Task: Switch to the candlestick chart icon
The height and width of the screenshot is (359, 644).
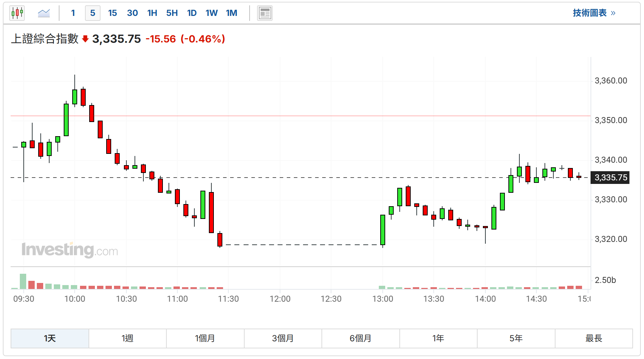Action: pyautogui.click(x=17, y=13)
